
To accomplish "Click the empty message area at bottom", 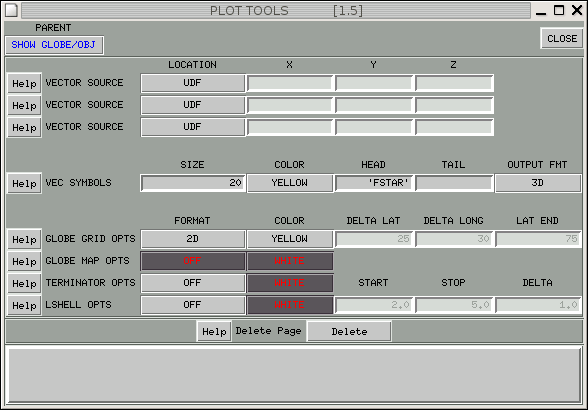I will point(294,375).
